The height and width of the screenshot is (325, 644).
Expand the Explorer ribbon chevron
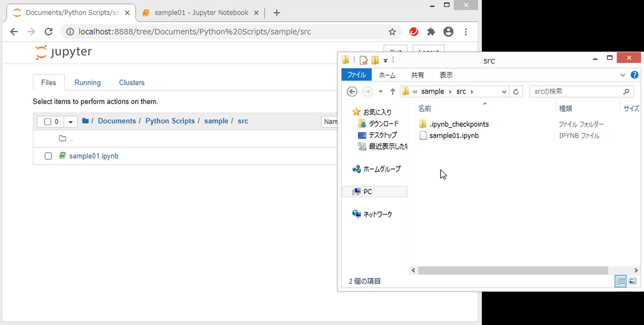coord(623,75)
